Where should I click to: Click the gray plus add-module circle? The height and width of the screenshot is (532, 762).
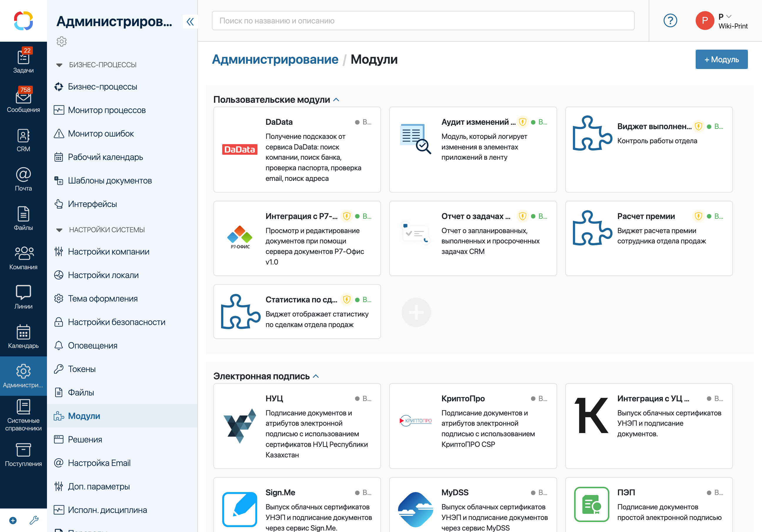click(x=416, y=312)
